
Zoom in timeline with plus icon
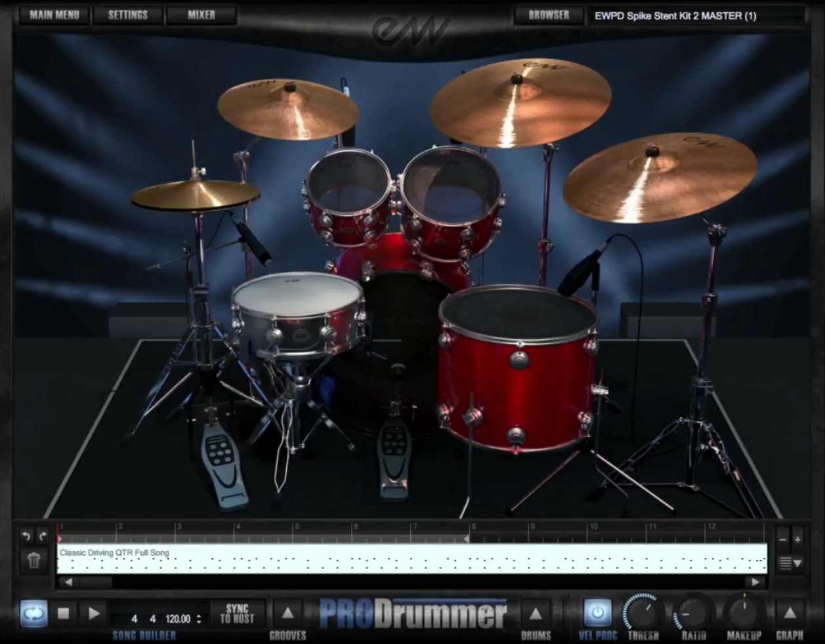tap(797, 539)
